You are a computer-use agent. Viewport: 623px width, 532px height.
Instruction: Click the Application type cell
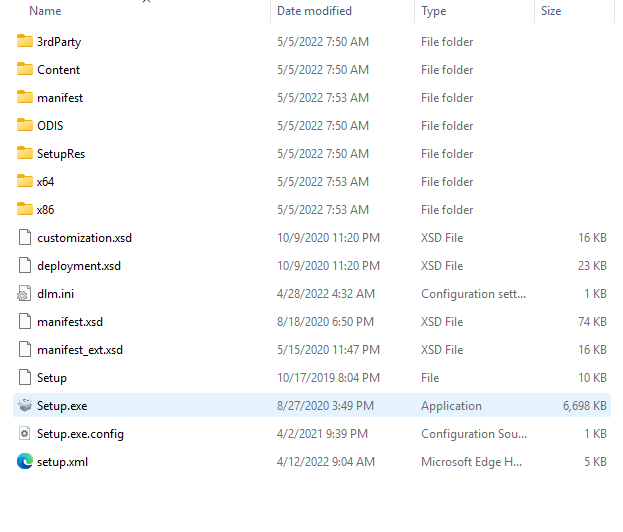(x=451, y=406)
